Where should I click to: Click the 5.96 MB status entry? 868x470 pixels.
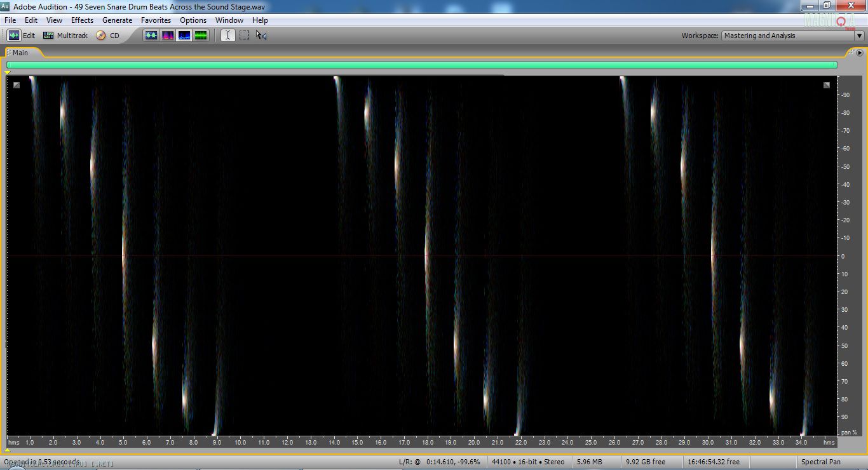(x=589, y=462)
